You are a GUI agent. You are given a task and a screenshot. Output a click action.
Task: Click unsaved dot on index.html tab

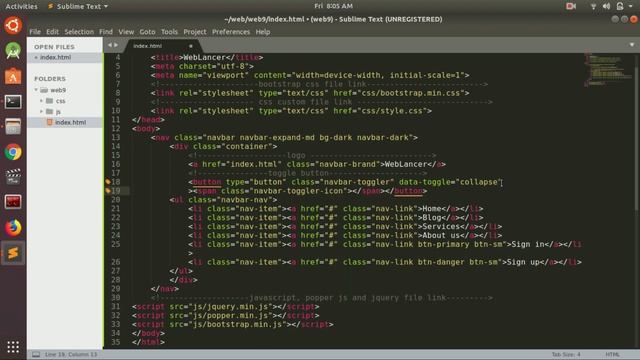point(191,46)
